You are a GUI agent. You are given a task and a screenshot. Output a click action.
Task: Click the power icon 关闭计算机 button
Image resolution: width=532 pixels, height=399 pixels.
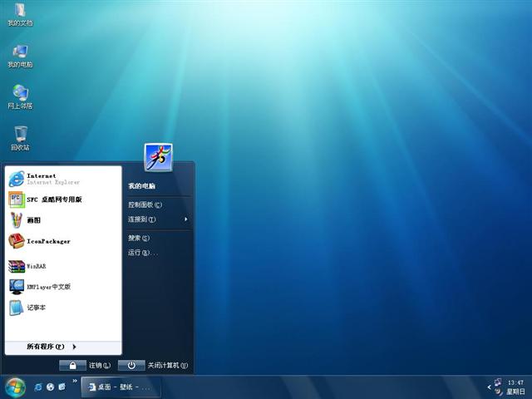pos(131,366)
